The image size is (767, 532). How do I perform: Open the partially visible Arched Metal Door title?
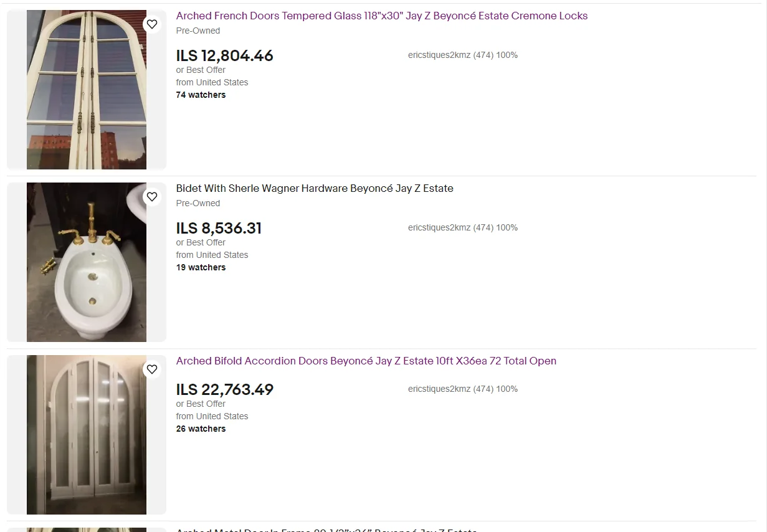point(326,530)
